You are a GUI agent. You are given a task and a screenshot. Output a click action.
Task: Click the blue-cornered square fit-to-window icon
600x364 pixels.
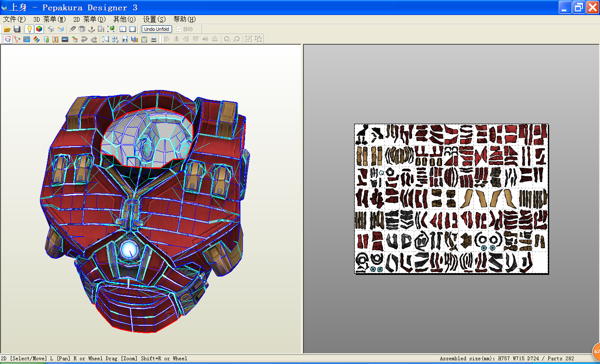pyautogui.click(x=106, y=39)
